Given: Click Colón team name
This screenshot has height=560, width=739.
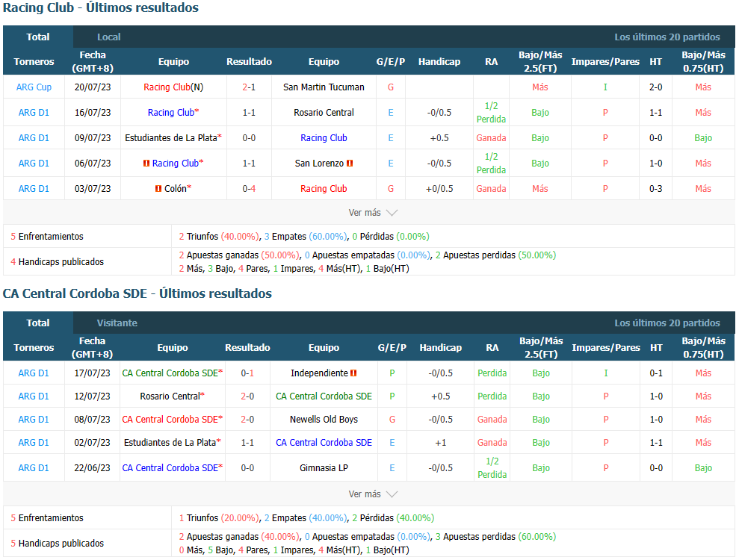Looking at the screenshot, I should click(x=176, y=189).
